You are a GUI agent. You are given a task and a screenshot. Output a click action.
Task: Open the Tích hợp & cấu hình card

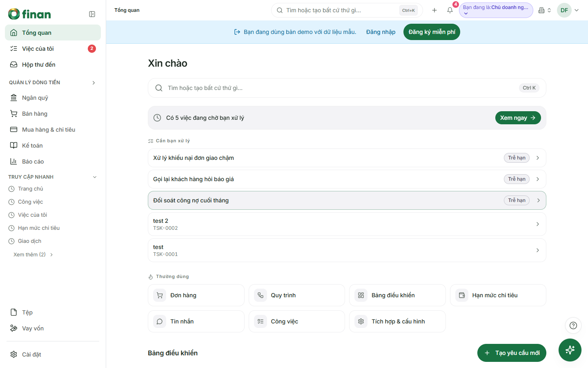coord(397,321)
